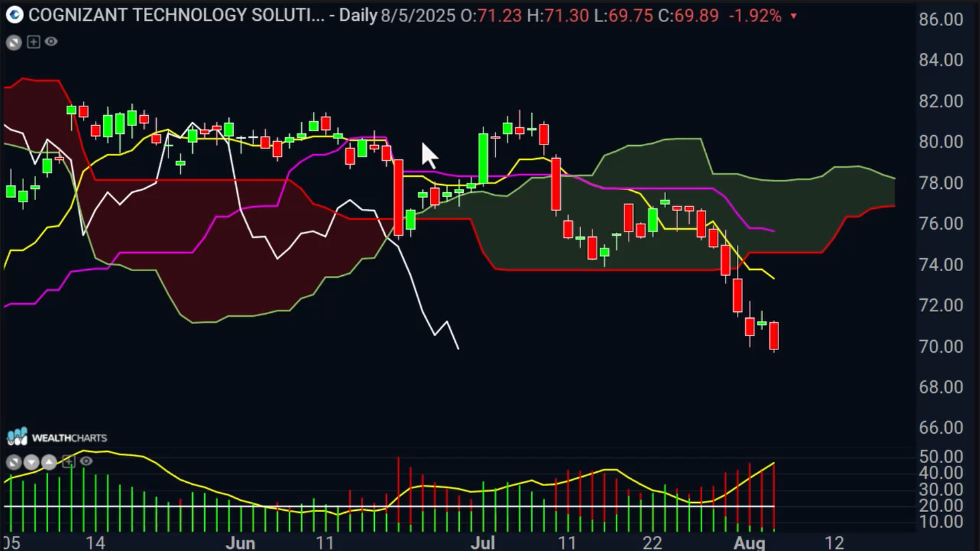Click the COGNIZANT TECHNOLOGY SOLUTI... symbol name
The image size is (980, 551).
pos(177,15)
